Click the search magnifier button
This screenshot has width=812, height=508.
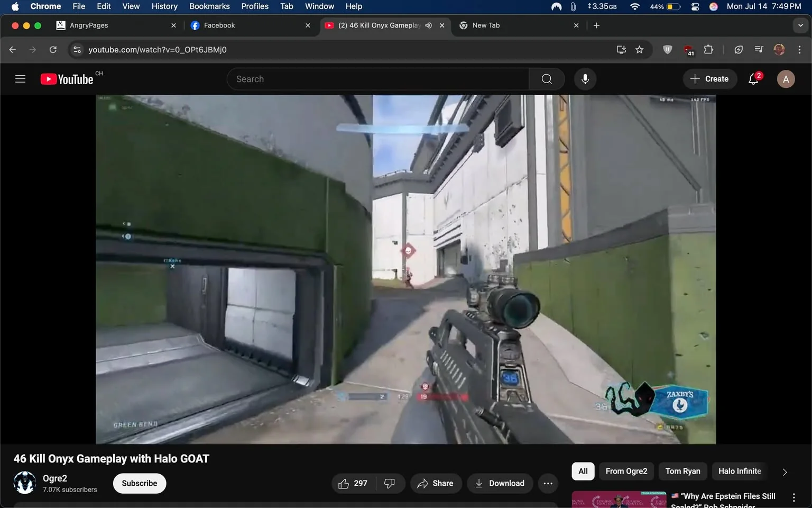tap(547, 79)
